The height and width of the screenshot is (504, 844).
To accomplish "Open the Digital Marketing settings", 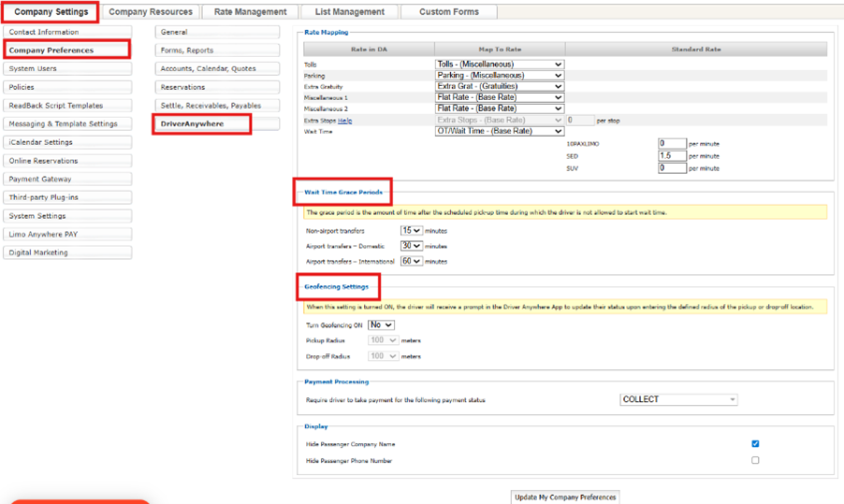I will [66, 252].
